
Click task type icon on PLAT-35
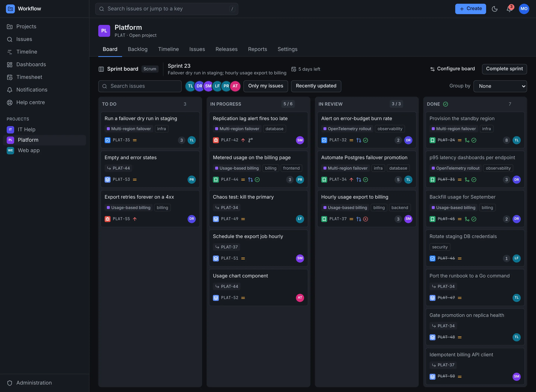tap(108, 140)
